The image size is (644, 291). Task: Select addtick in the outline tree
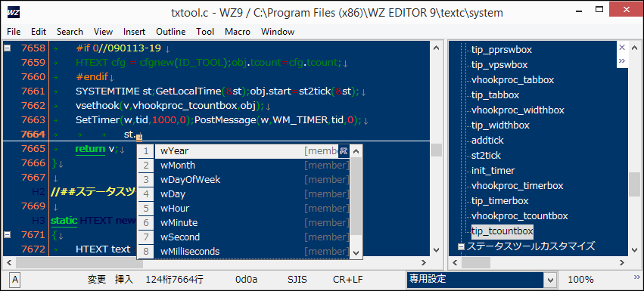click(487, 141)
